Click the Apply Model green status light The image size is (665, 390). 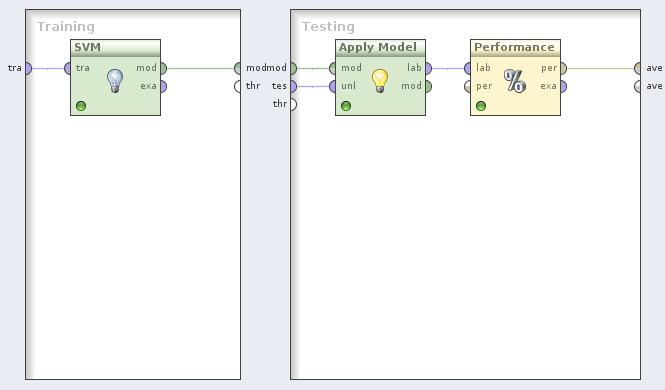[346, 106]
